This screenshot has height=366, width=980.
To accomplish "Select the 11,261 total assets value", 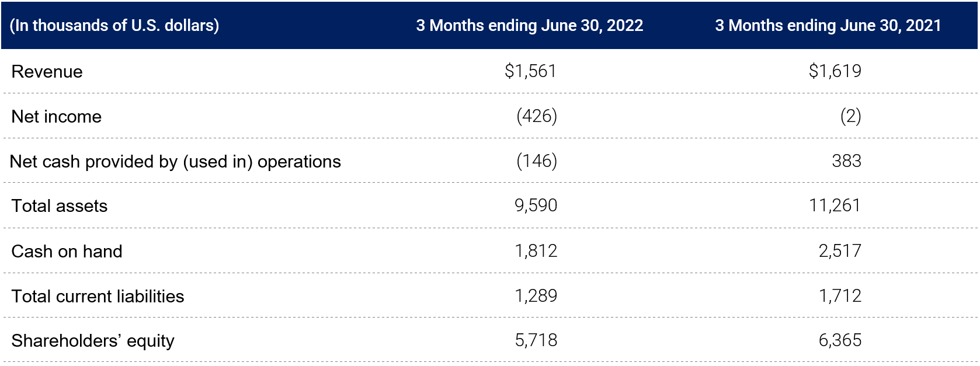I will 835,205.
